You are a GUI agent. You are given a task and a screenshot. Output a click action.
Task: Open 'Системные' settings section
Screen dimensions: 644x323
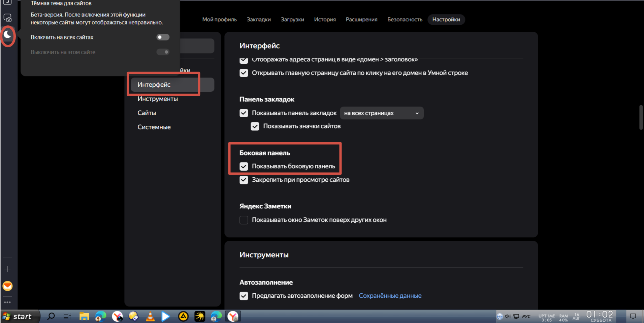154,127
